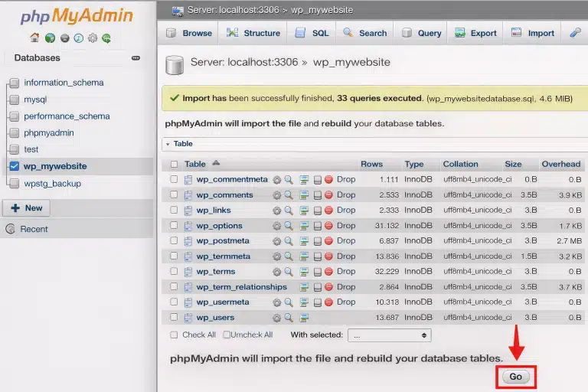Switch to the Export tab
The image size is (588, 392).
coord(475,33)
